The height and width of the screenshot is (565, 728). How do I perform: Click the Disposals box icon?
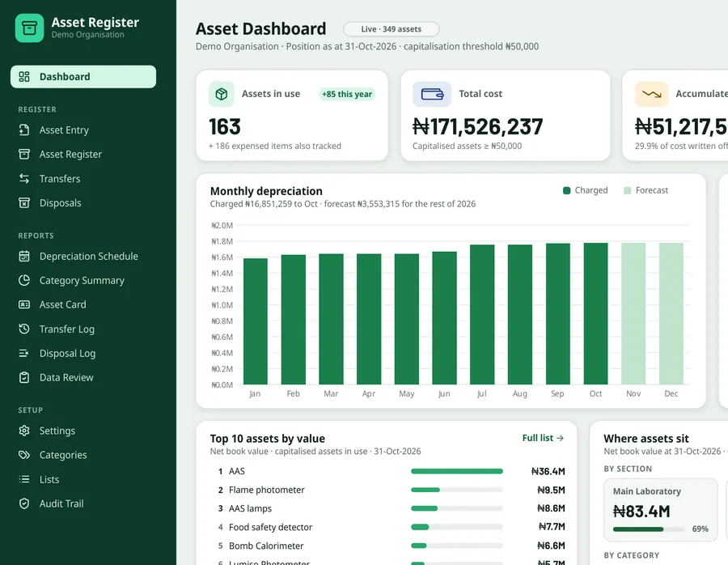click(x=24, y=203)
